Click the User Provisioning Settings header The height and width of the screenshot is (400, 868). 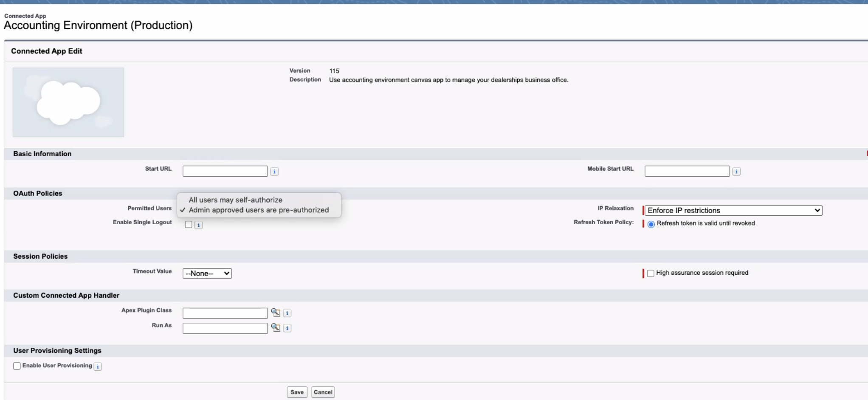pyautogui.click(x=57, y=350)
